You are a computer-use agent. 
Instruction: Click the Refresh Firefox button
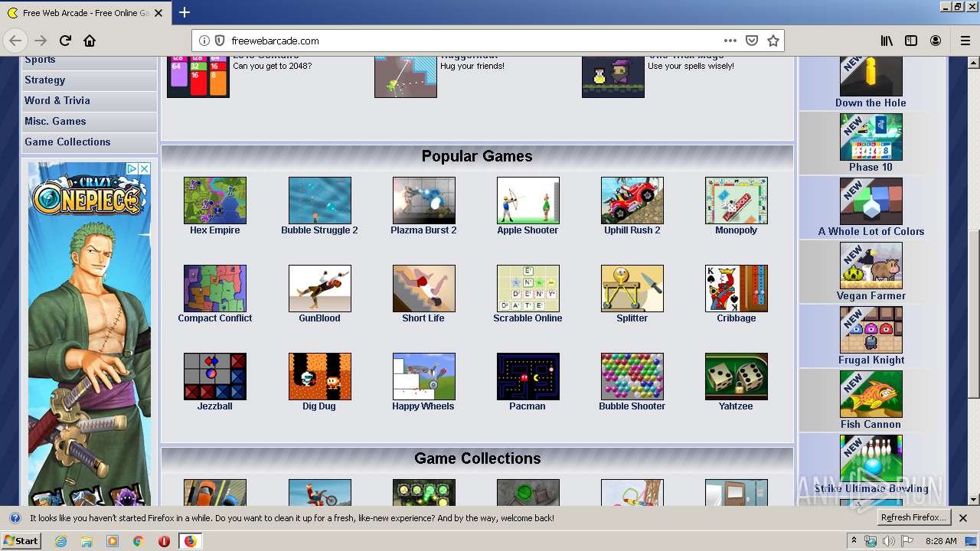[x=914, y=518]
